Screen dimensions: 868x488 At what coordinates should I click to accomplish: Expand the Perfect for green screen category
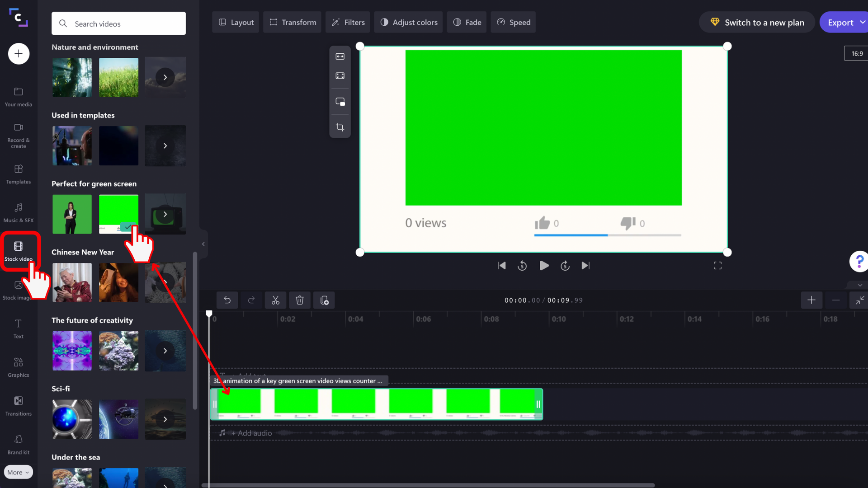165,214
